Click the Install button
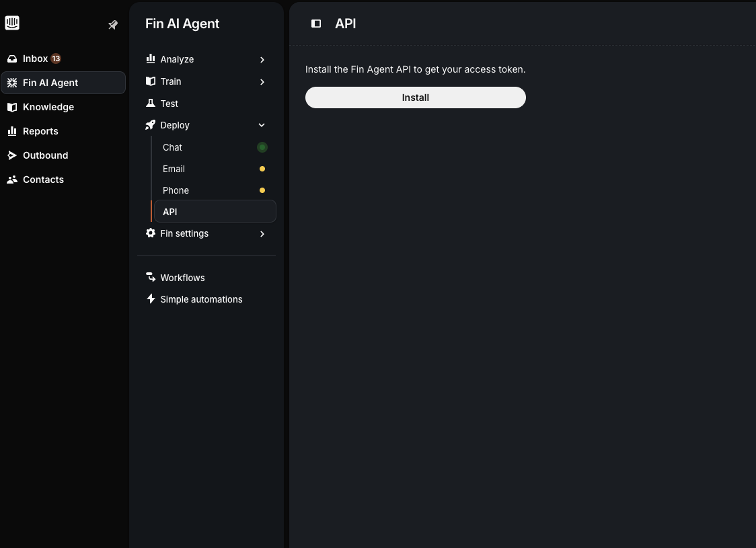Image resolution: width=756 pixels, height=548 pixels. pos(415,97)
